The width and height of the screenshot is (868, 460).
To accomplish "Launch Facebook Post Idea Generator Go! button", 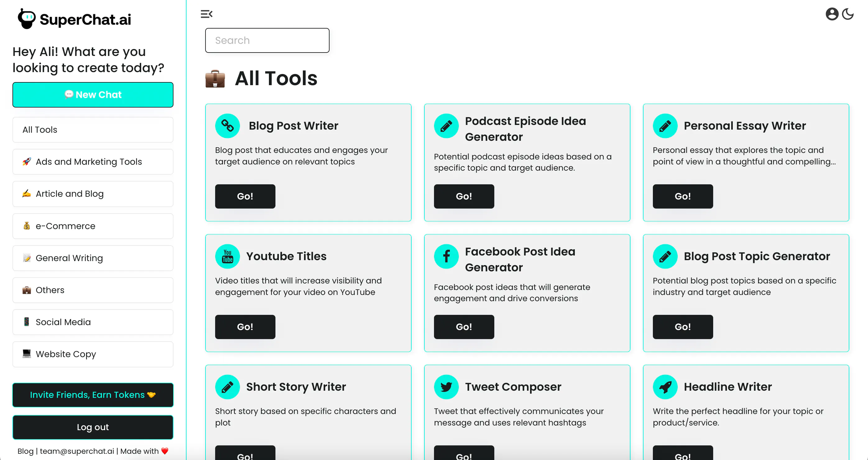I will [464, 327].
